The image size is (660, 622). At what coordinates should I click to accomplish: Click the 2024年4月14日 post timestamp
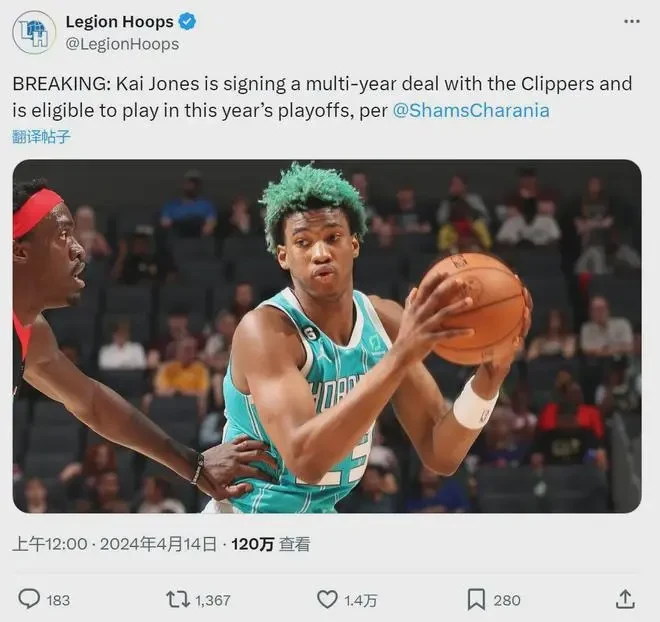pyautogui.click(x=158, y=544)
